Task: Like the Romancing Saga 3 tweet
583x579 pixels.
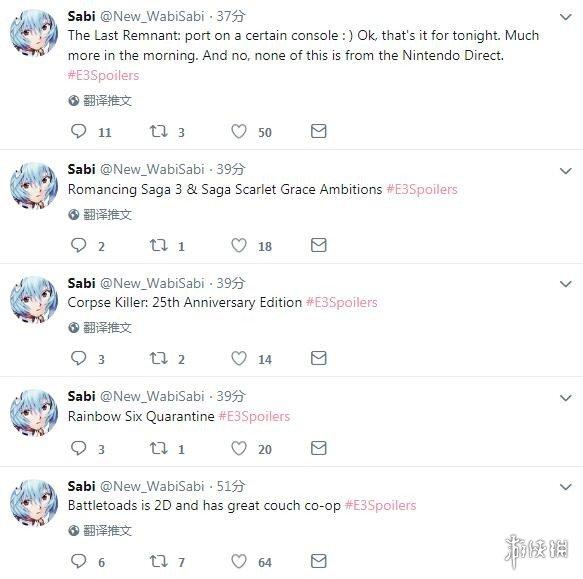Action: 239,245
